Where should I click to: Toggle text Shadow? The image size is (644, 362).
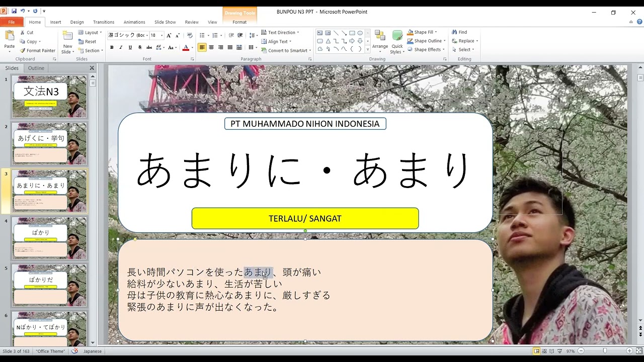pyautogui.click(x=139, y=47)
